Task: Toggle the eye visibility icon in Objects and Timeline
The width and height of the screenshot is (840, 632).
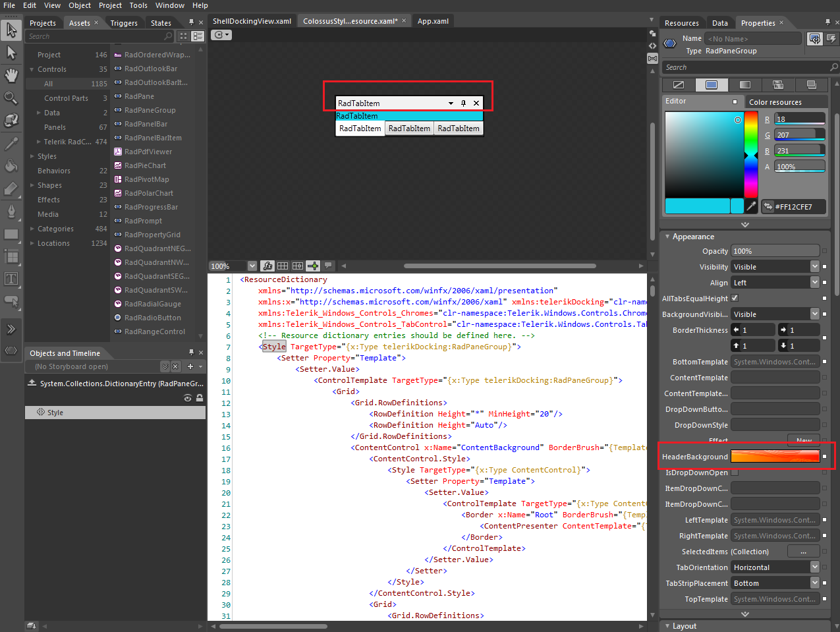Action: [x=188, y=398]
